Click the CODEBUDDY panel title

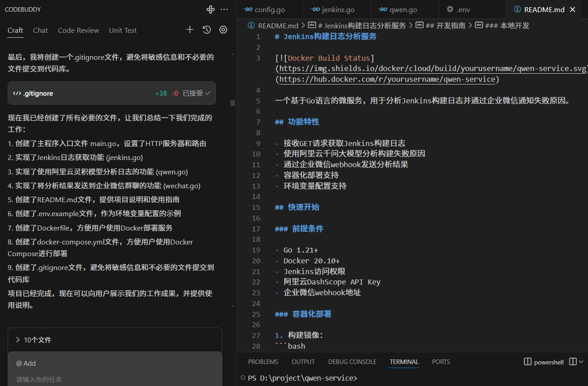tap(23, 9)
